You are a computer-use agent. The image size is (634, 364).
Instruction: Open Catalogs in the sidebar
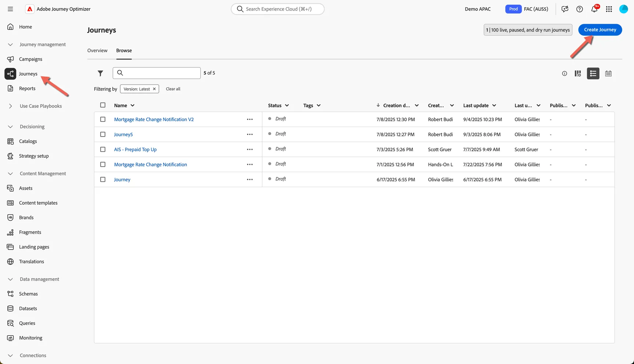click(28, 141)
